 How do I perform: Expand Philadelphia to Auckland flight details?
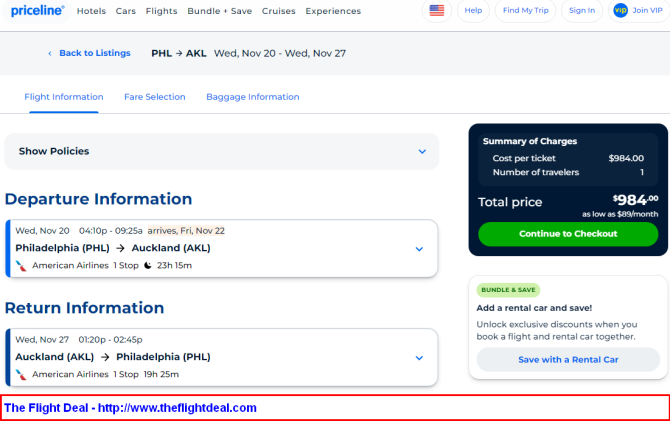click(419, 249)
